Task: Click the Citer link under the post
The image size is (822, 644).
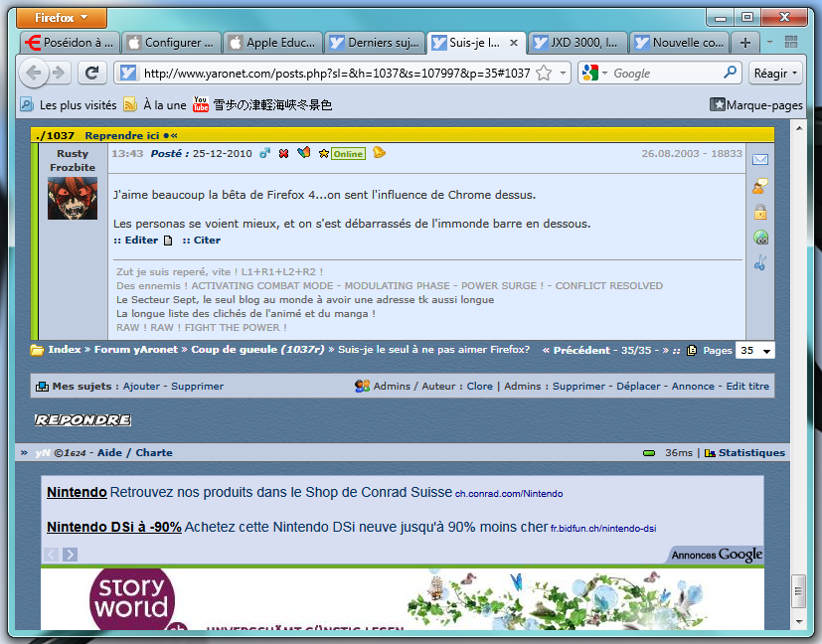Action: pyautogui.click(x=206, y=241)
